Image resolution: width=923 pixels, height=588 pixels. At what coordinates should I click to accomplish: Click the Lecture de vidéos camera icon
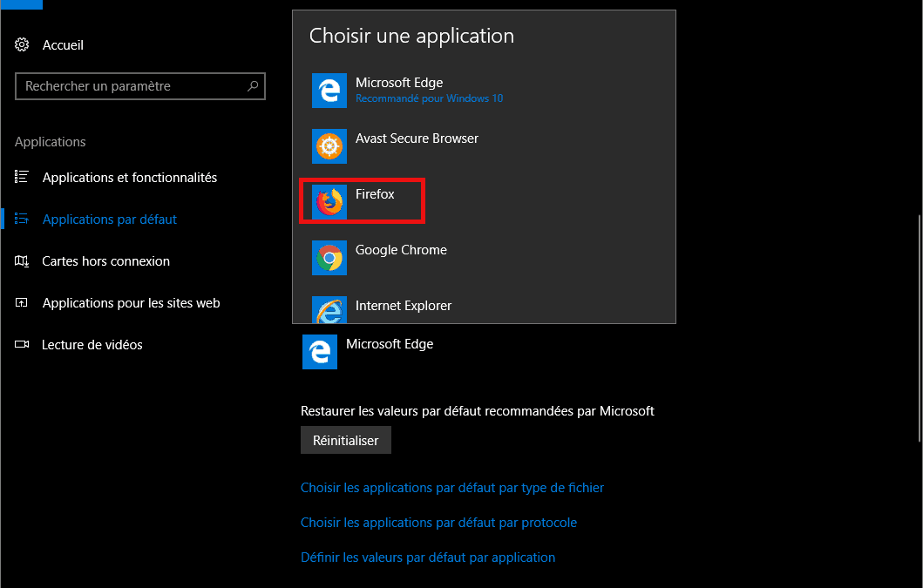pos(23,345)
